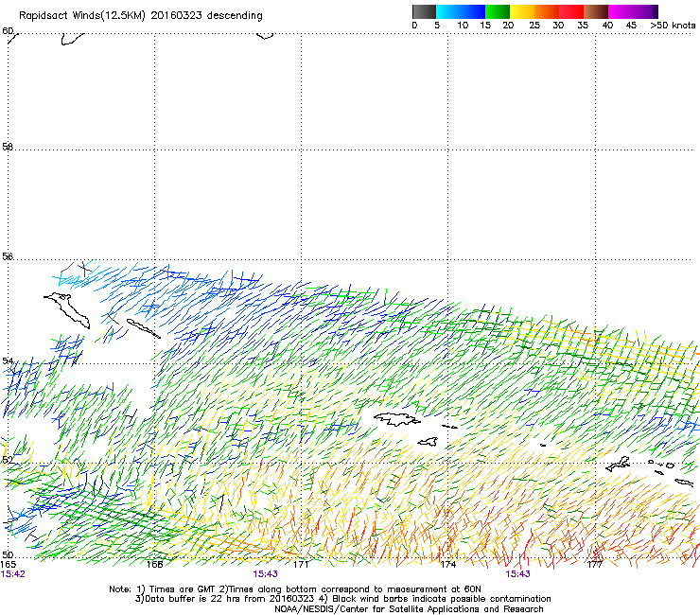Select the latitude label '52'
The width and height of the screenshot is (700, 615).
[8, 460]
